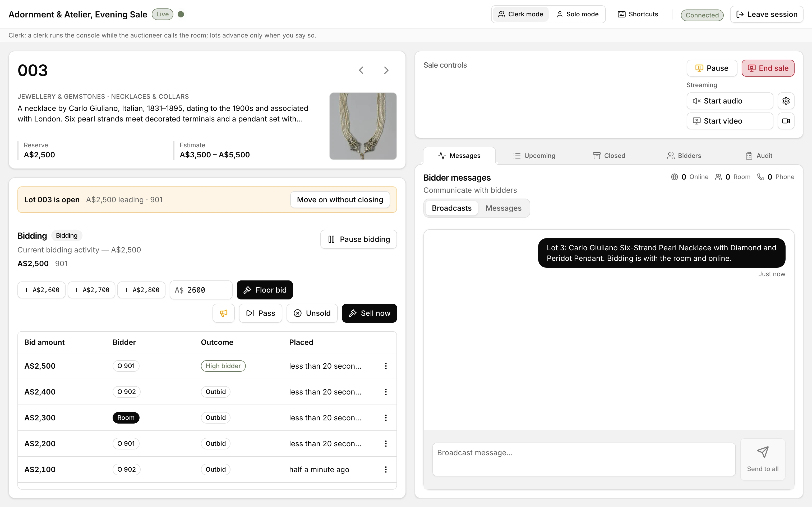Click Move on without closing
This screenshot has width=812, height=507.
coord(340,200)
